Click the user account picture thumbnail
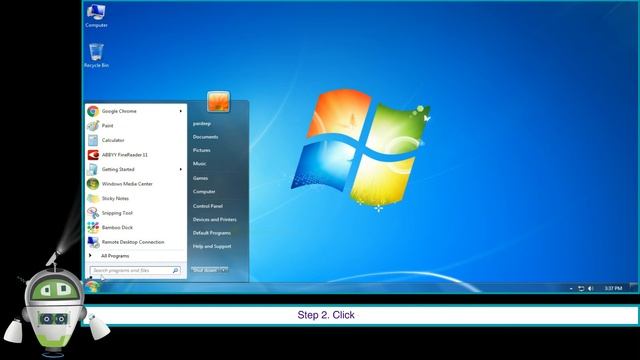640x360 pixels. pyautogui.click(x=218, y=102)
